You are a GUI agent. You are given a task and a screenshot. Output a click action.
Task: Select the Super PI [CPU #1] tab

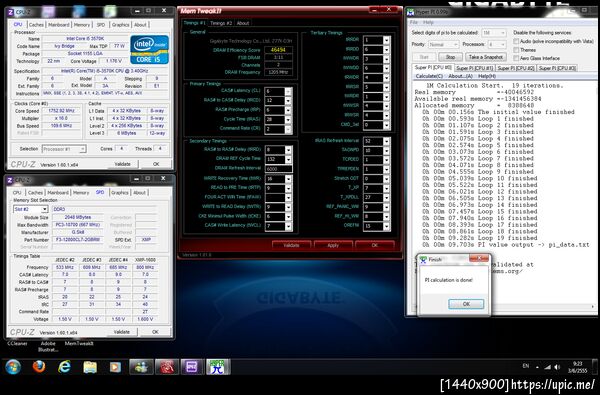[x=474, y=68]
